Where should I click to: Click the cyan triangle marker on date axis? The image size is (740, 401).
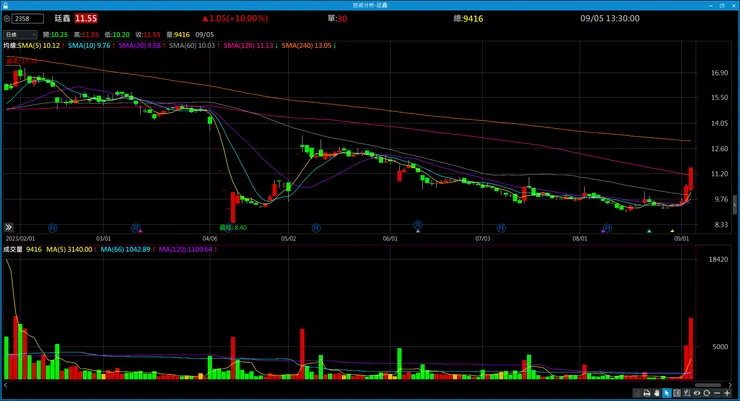click(x=649, y=231)
